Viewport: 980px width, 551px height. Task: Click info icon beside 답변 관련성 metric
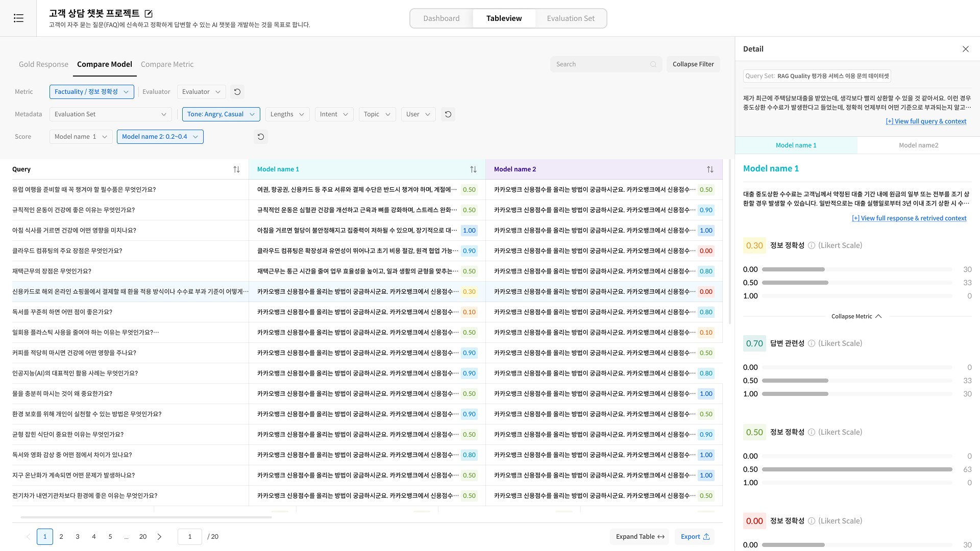pos(812,344)
